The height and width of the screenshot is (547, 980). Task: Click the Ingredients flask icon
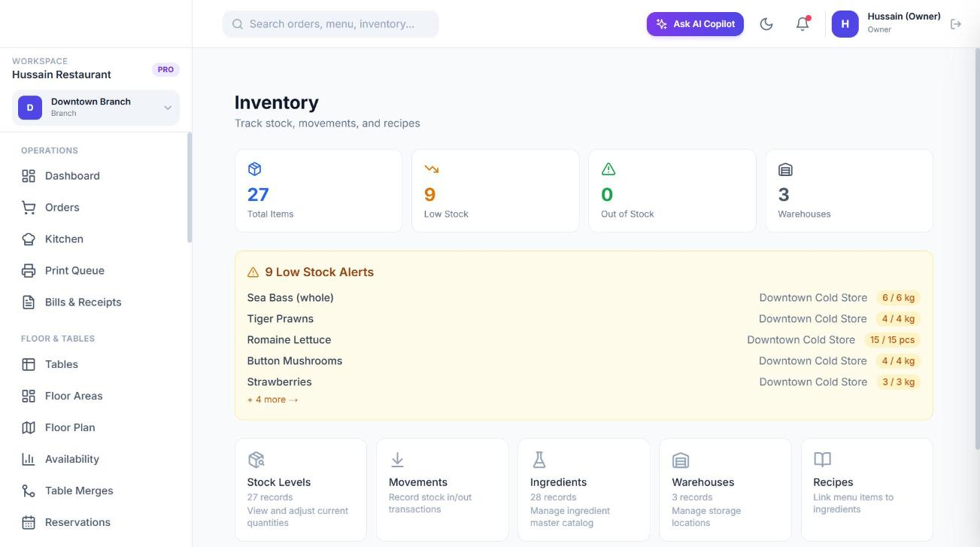[539, 460]
